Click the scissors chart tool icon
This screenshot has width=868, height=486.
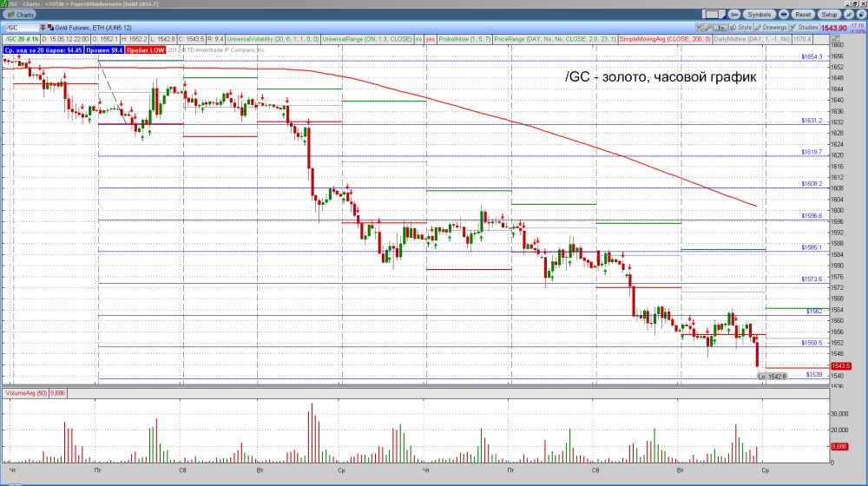(699, 28)
